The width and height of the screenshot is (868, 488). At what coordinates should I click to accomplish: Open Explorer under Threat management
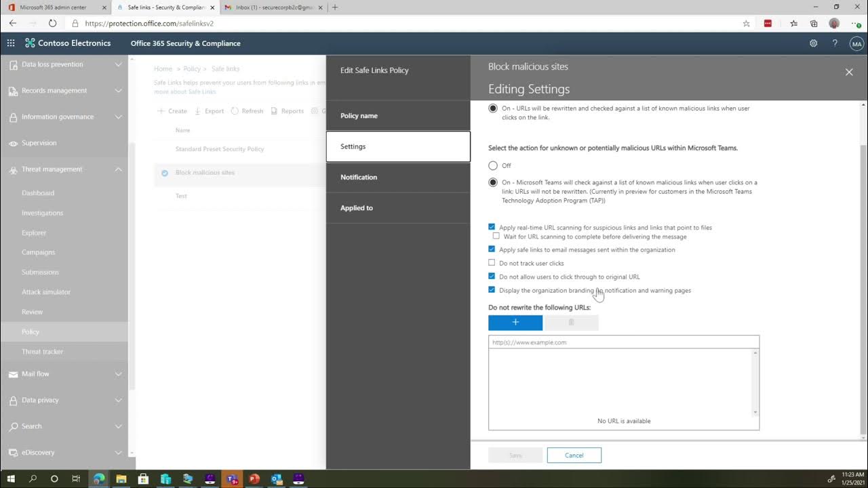pos(34,233)
